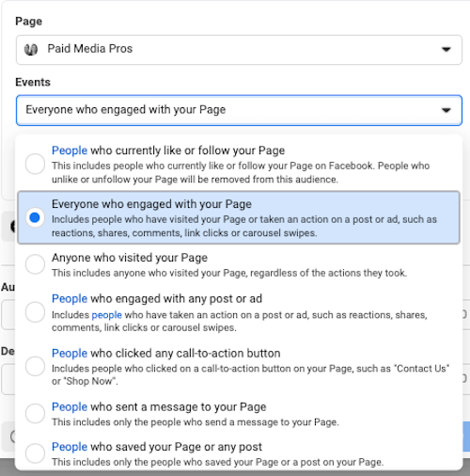Viewport: 470px width, 476px height.
Task: Choose Everyone who engaged with your Page option
Action: coord(239,217)
